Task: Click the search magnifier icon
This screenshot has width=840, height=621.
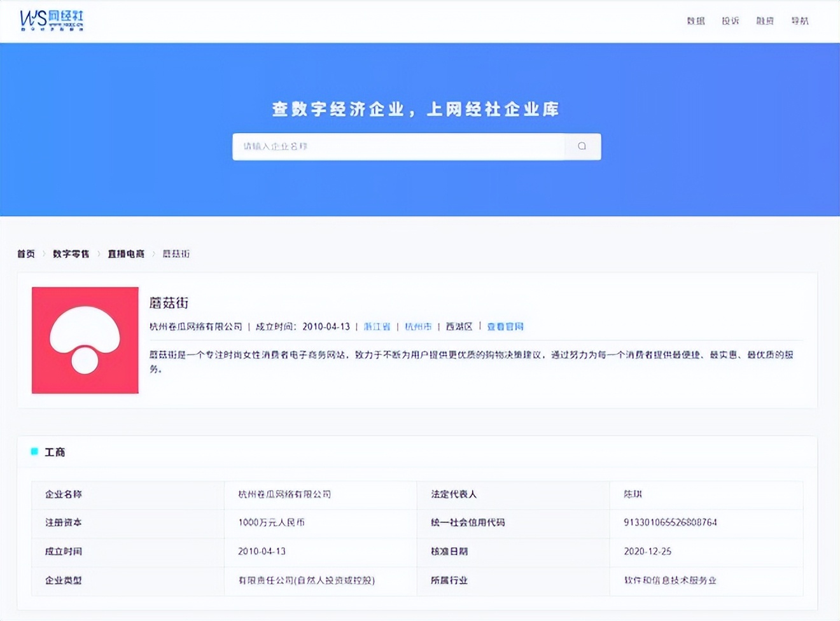Action: pyautogui.click(x=582, y=146)
